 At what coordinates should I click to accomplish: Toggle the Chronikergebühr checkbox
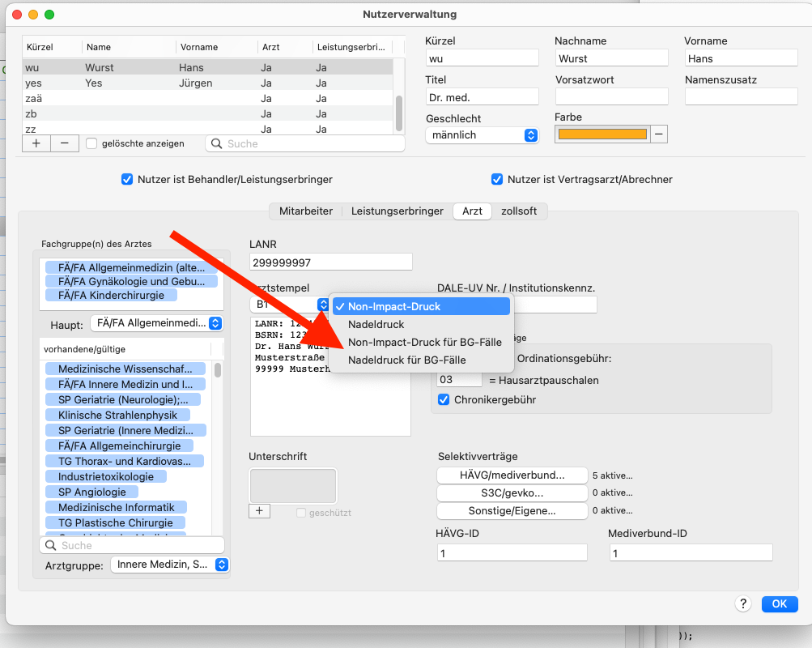[444, 399]
